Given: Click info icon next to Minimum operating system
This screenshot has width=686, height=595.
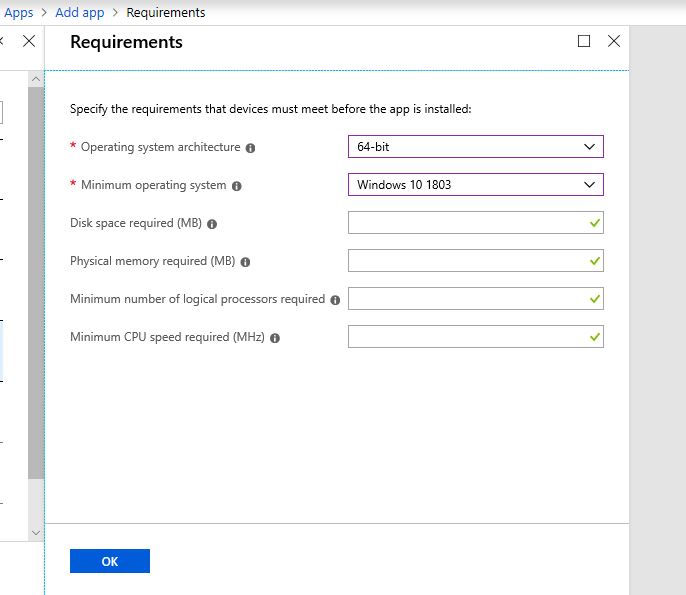Looking at the screenshot, I should point(236,186).
